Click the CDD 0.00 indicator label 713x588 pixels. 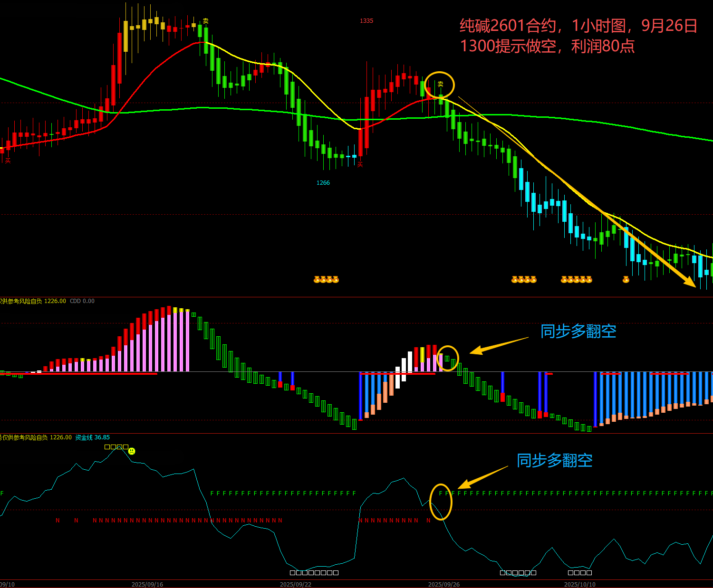tap(82, 301)
